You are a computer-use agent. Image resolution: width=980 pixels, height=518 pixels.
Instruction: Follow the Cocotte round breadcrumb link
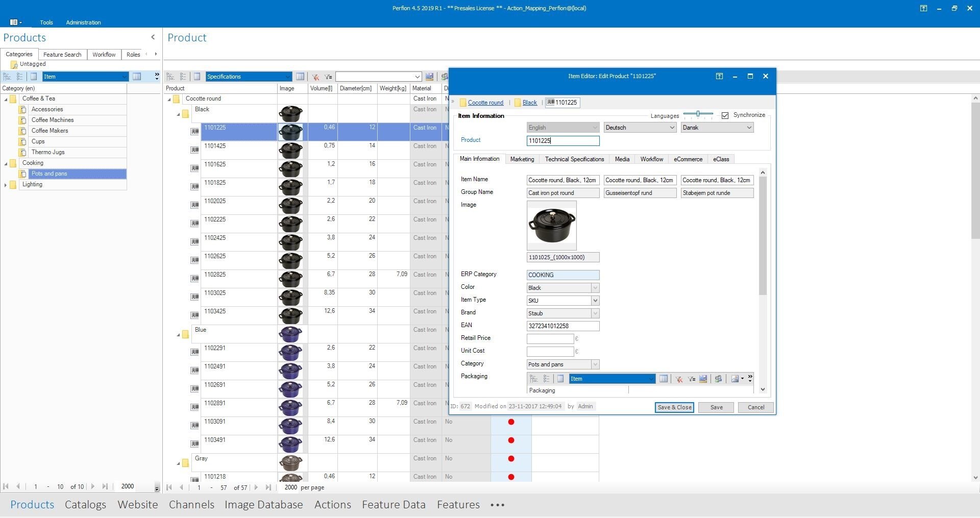485,103
